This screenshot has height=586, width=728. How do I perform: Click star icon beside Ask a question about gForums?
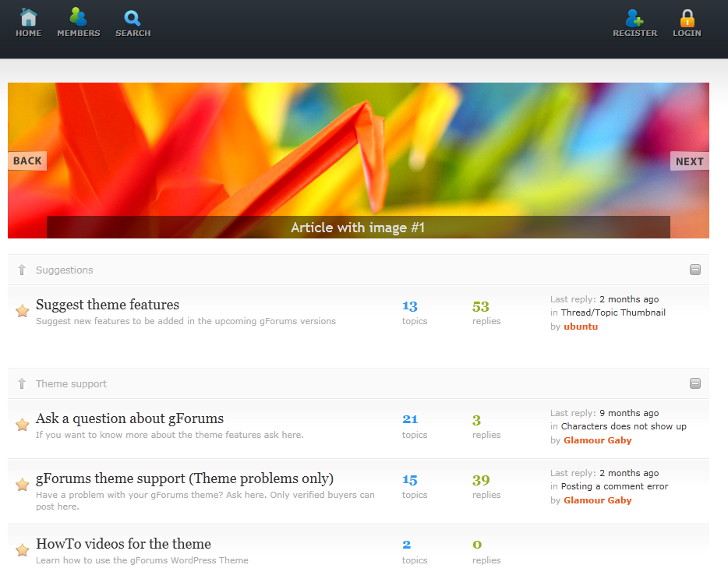(22, 424)
